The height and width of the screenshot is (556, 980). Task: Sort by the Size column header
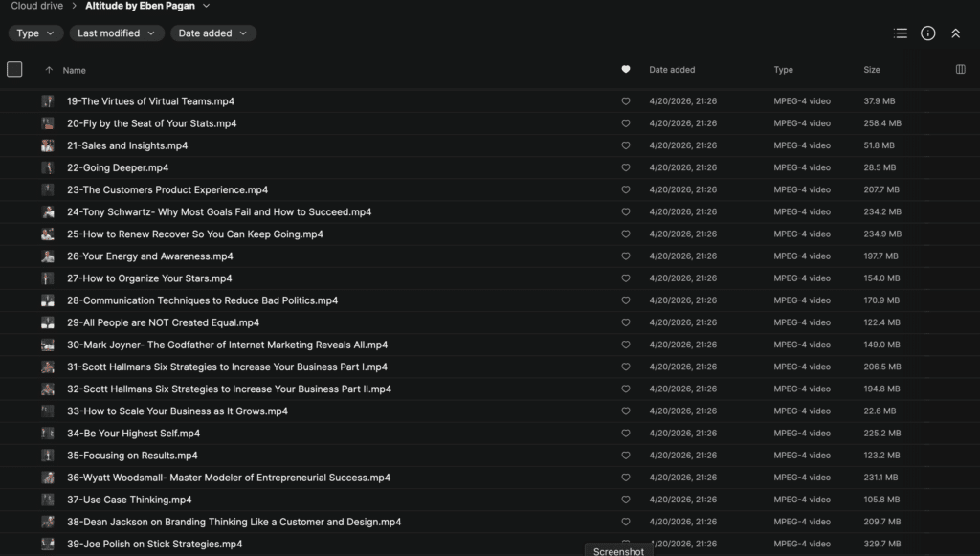[x=872, y=70]
